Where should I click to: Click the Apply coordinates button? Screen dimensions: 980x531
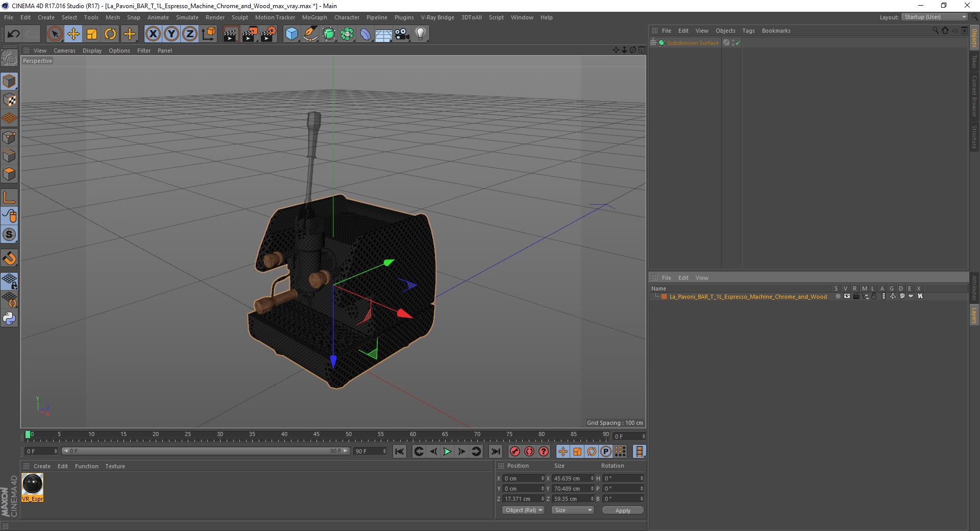623,511
